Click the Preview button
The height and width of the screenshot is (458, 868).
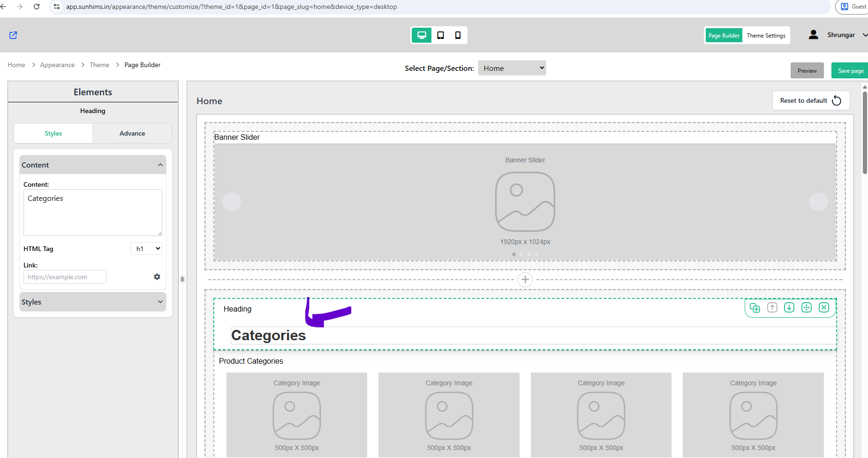[807, 70]
